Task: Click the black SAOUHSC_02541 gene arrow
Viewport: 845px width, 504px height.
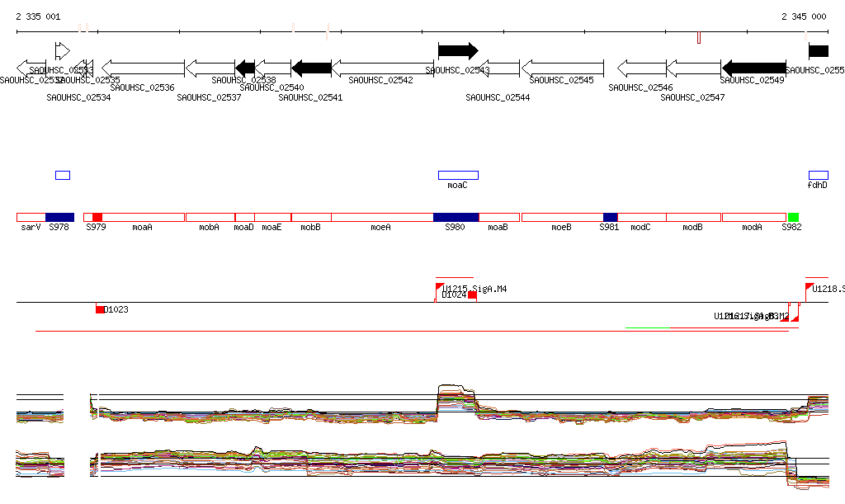Action: [311, 68]
